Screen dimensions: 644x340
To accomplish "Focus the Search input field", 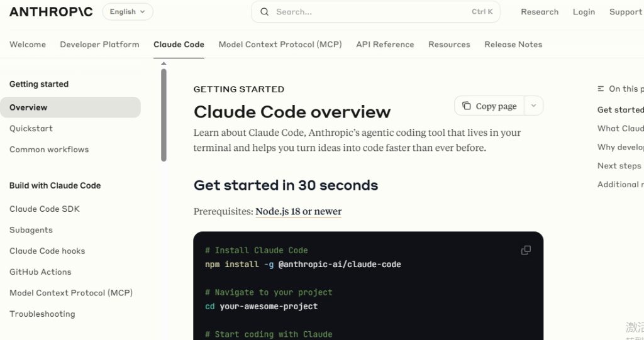I will 375,12.
